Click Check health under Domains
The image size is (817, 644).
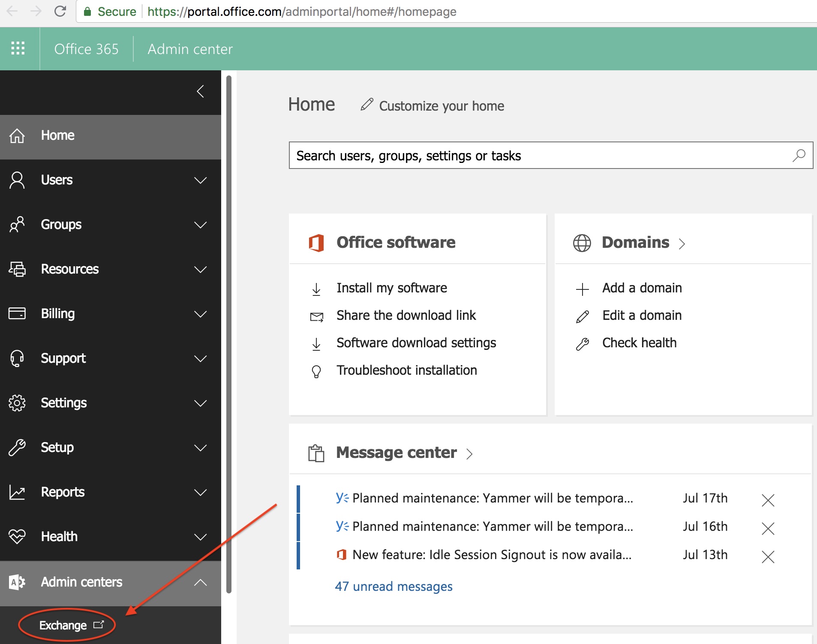pyautogui.click(x=640, y=343)
